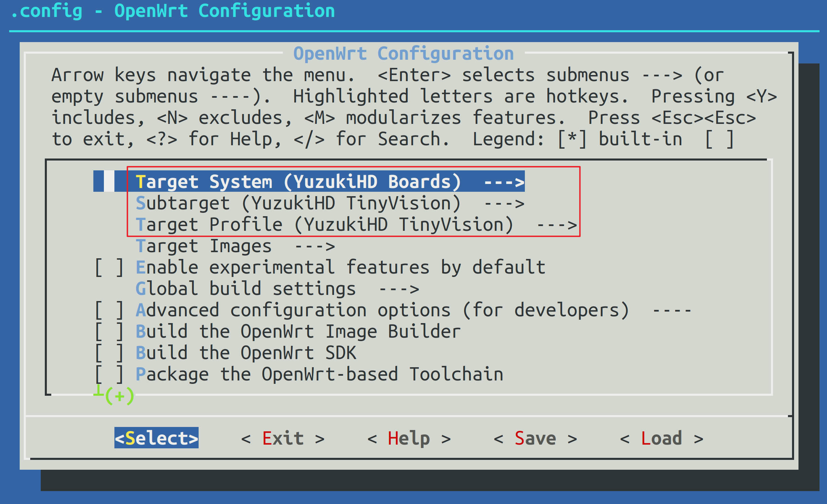
Task: Check Build the OpenWrt SDK box
Action: coord(109,353)
